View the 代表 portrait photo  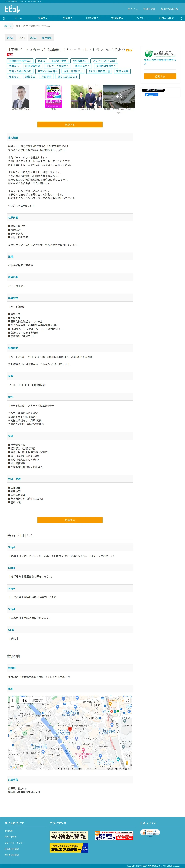click(x=21, y=96)
